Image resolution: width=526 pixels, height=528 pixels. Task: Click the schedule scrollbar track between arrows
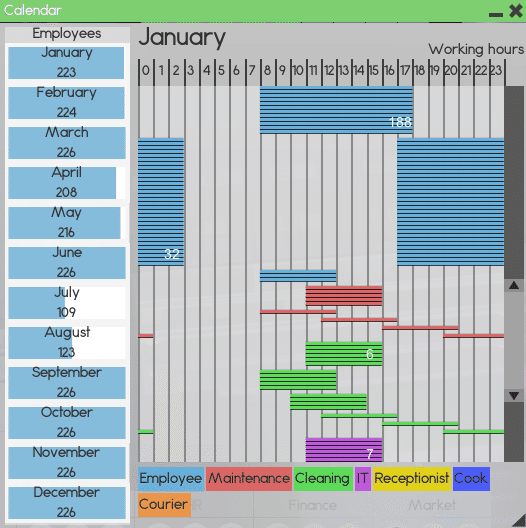[x=514, y=340]
